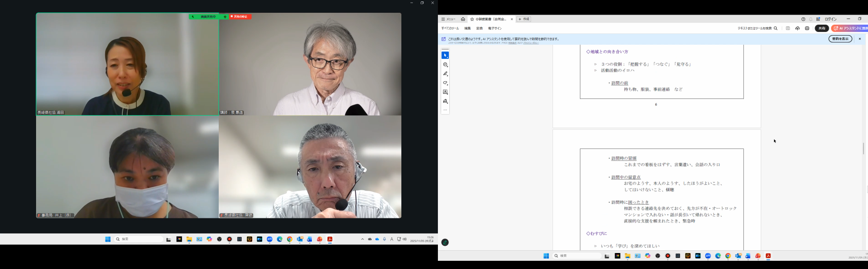Pick the freehand draw loop tool
The width and height of the screenshot is (868, 269).
pyautogui.click(x=445, y=83)
